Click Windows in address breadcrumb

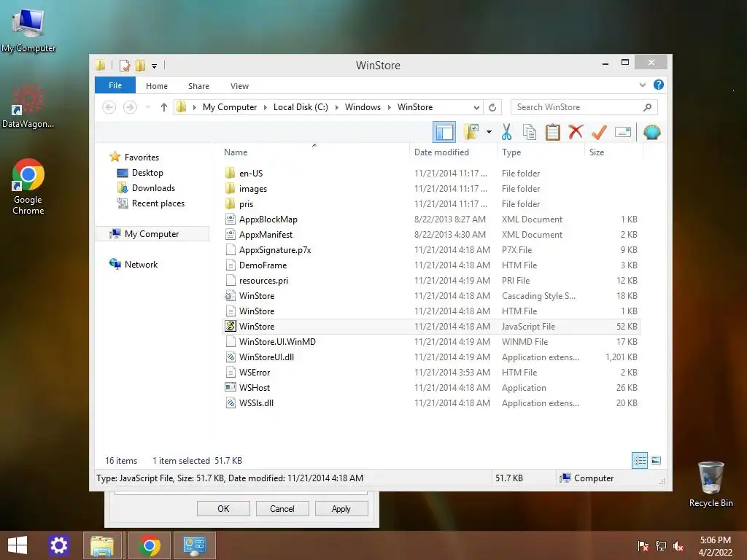[x=363, y=107]
